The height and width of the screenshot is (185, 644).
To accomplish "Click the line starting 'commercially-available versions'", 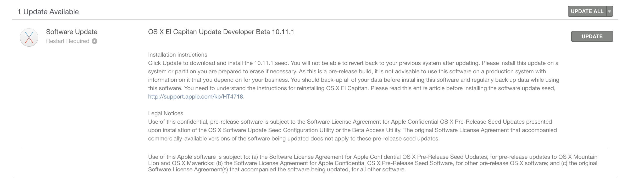I will coord(294,139).
